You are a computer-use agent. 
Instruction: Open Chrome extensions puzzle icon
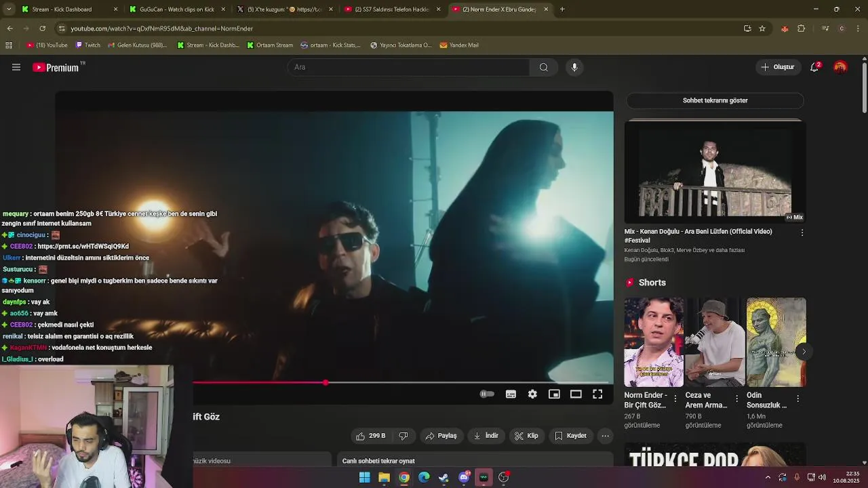(x=801, y=28)
